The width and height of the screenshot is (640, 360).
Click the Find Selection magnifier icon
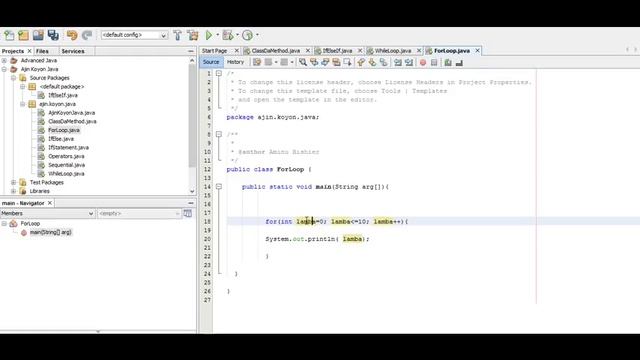pos(302,62)
